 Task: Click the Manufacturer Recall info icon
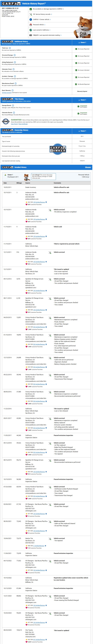[16, 83]
